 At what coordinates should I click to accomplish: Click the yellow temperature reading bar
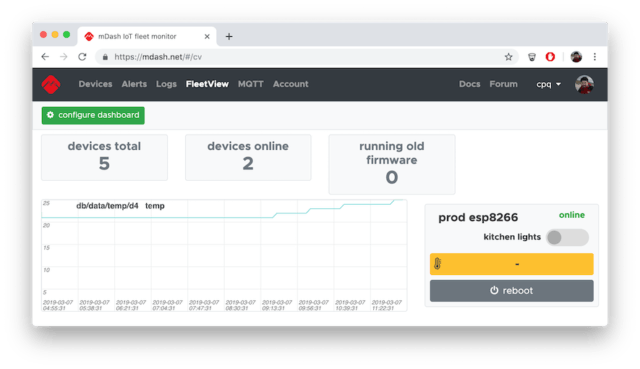click(511, 264)
